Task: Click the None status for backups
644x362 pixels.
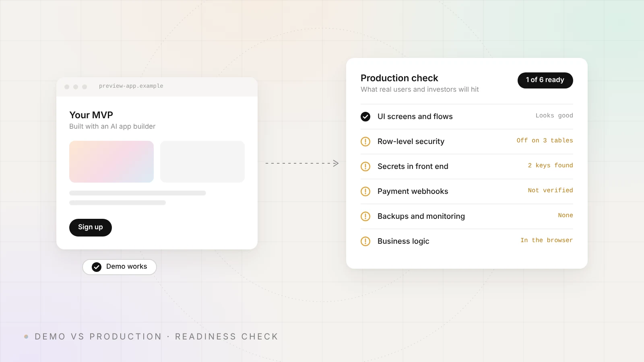Action: (566, 215)
